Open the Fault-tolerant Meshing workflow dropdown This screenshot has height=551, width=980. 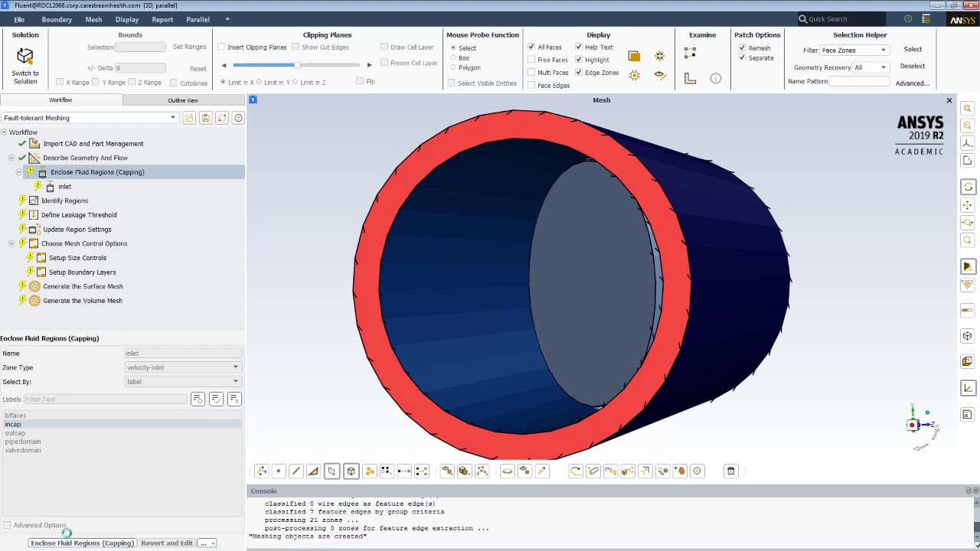(90, 118)
